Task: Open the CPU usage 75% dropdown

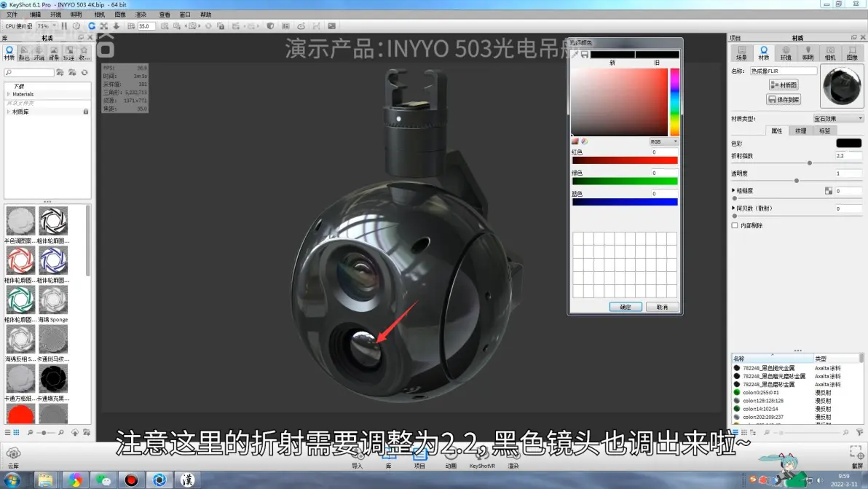Action: pyautogui.click(x=46, y=26)
